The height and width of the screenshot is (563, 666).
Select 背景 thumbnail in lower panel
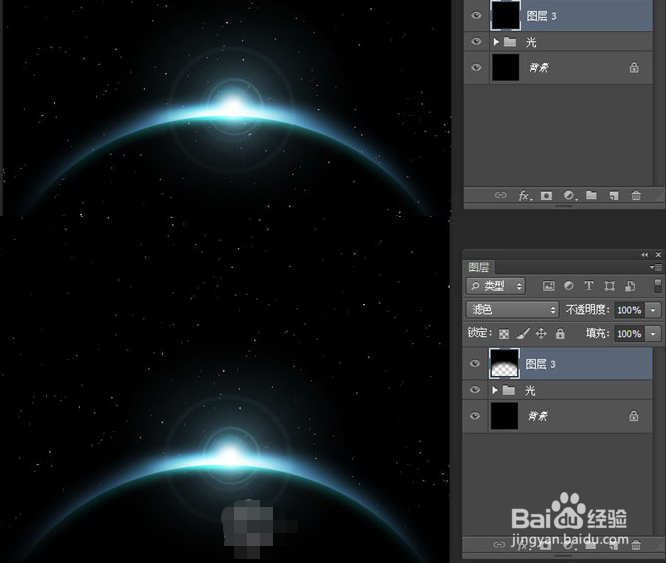pyautogui.click(x=505, y=416)
